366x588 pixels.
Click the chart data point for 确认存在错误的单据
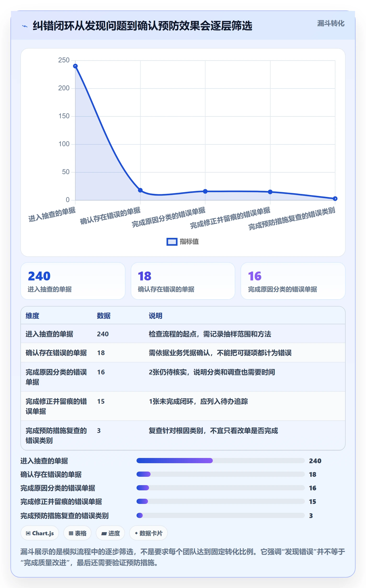pyautogui.click(x=140, y=190)
